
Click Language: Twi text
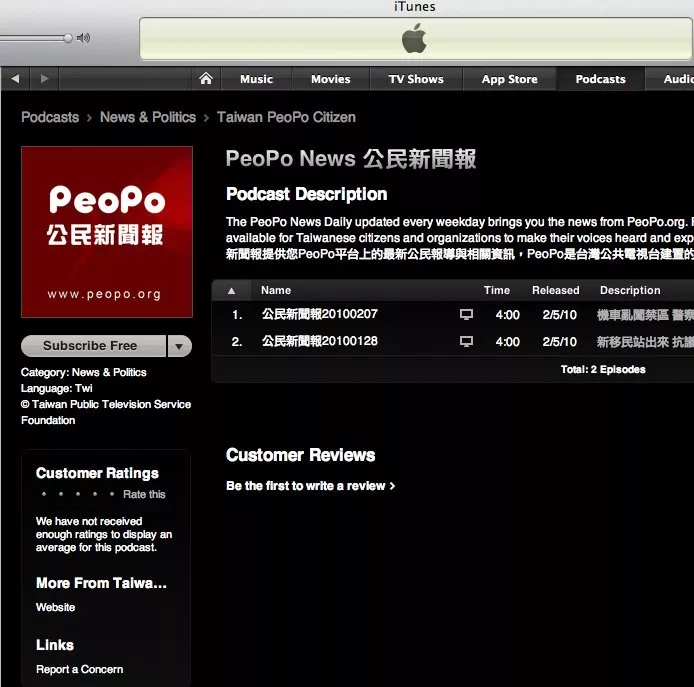tap(57, 388)
